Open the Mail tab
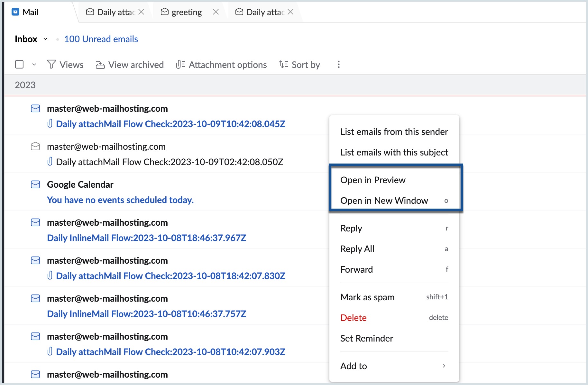 click(30, 12)
